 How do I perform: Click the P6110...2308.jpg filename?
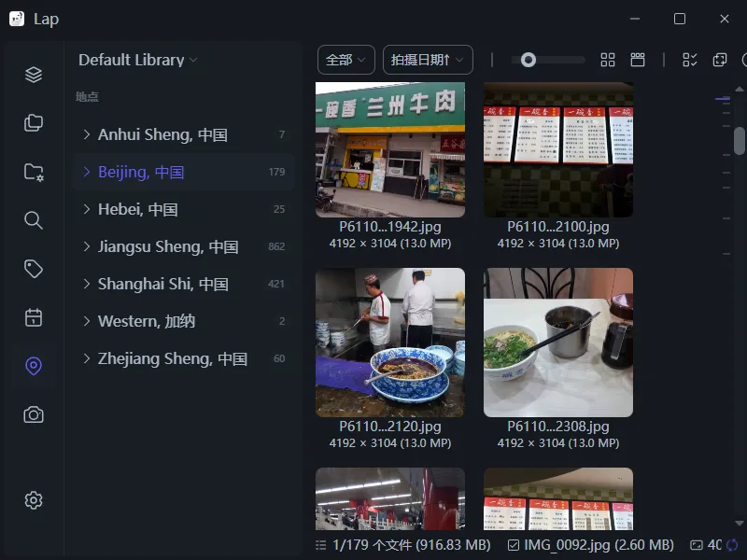(x=558, y=427)
